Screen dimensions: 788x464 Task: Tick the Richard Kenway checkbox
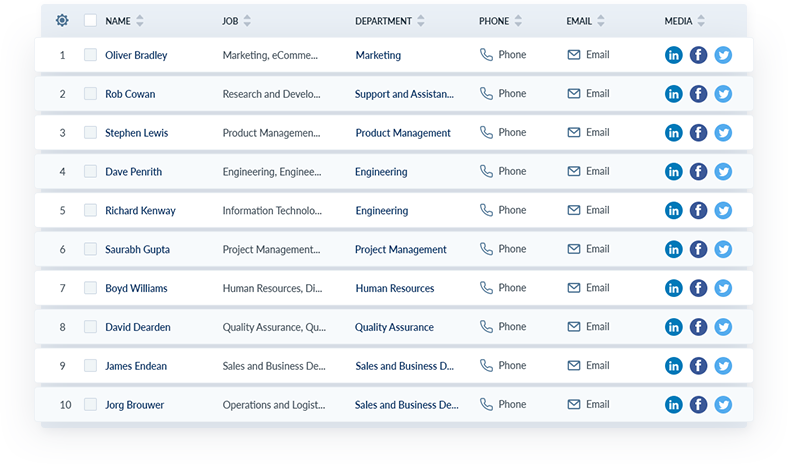tap(90, 210)
